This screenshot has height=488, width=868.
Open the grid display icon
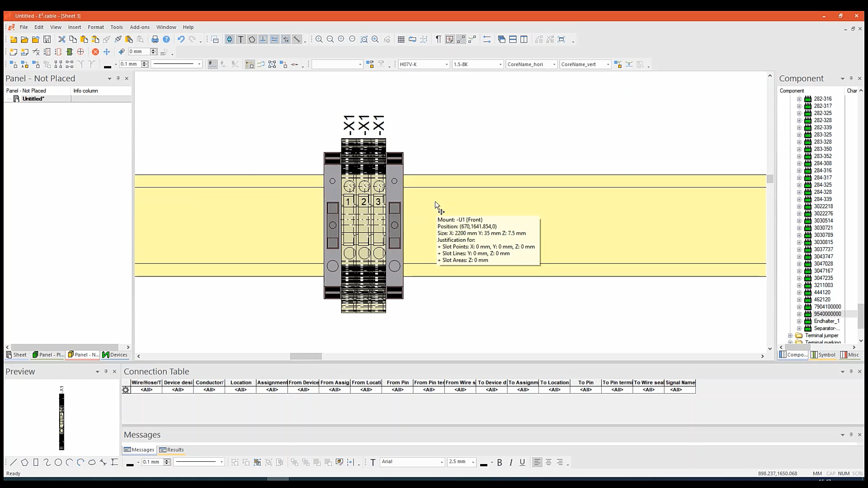point(402,39)
